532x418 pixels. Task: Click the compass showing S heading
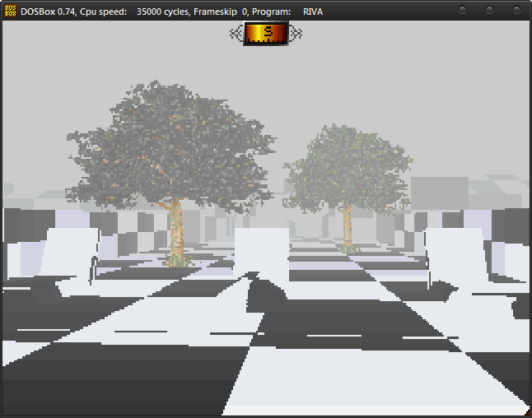tap(266, 34)
